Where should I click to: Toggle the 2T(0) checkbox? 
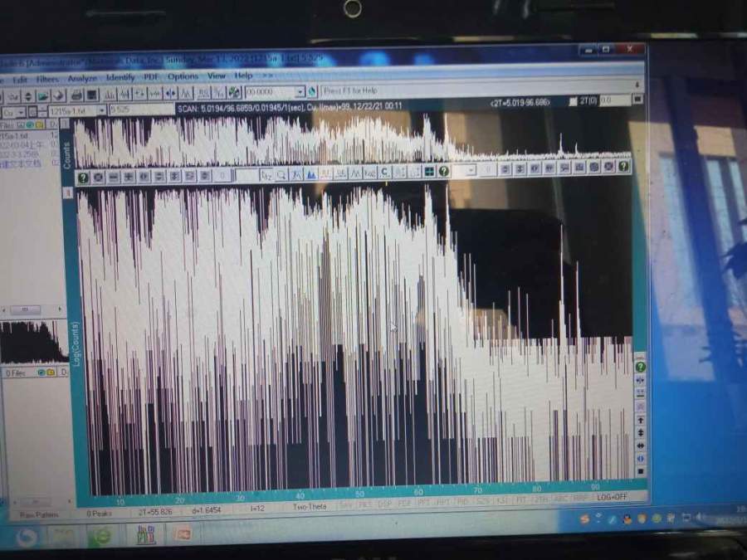point(574,101)
